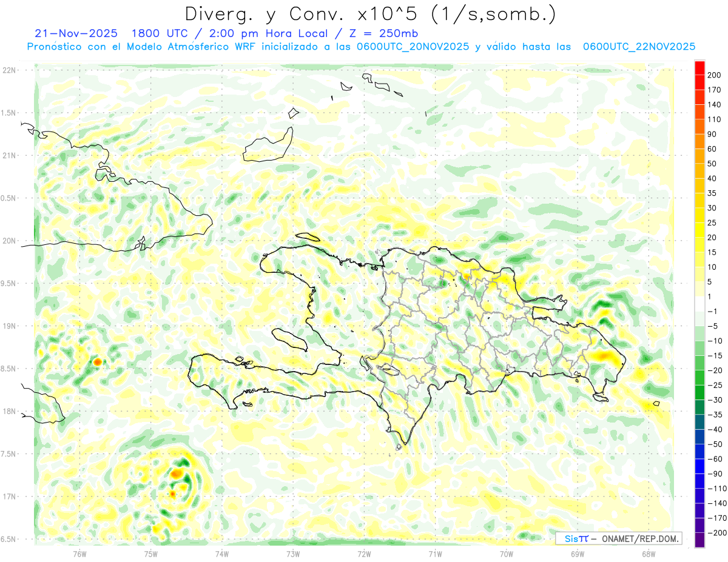Click the "0600UTC_20NOV2025" initialization time text
Screen dimensions: 728x562
pyautogui.click(x=413, y=47)
